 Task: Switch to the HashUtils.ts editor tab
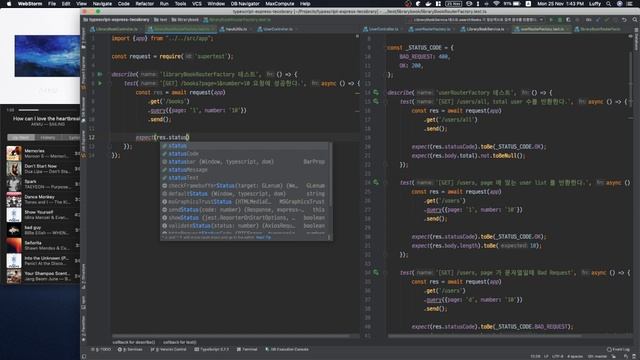pos(233,29)
